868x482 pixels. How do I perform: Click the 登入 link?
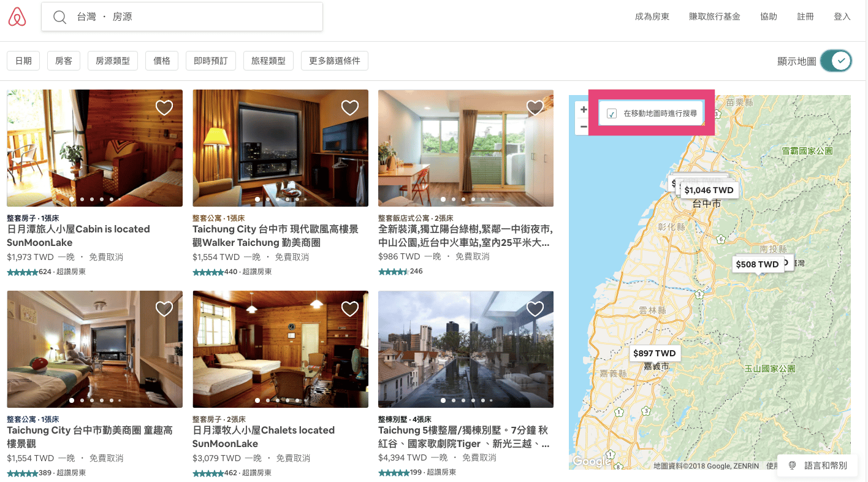842,17
